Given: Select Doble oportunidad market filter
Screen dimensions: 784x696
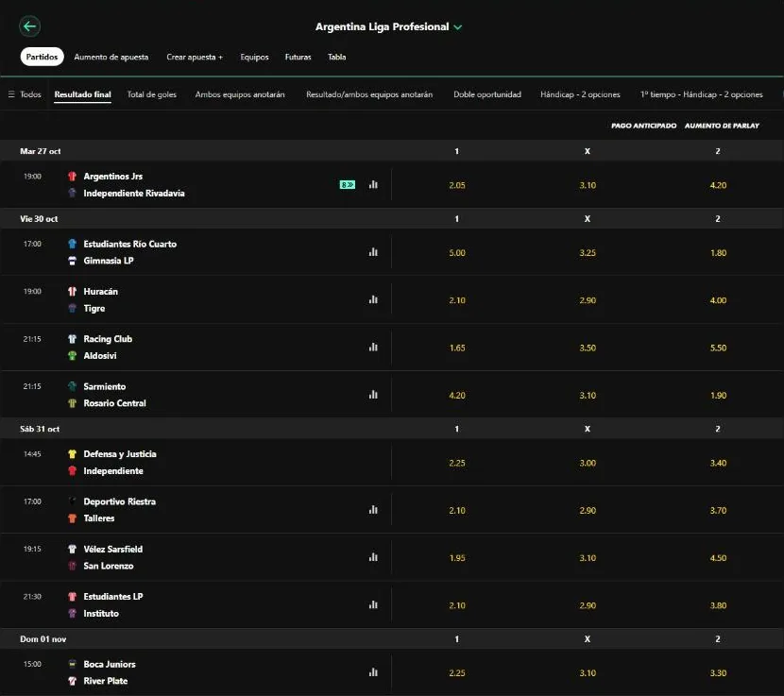Looking at the screenshot, I should (487, 94).
